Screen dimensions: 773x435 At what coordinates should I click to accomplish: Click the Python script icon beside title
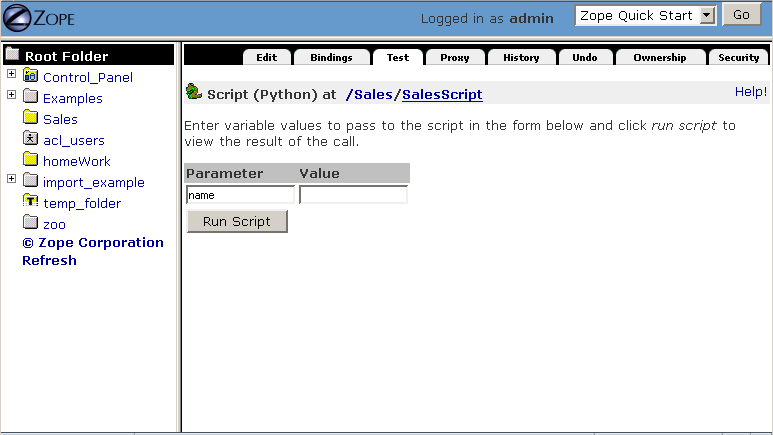click(194, 94)
